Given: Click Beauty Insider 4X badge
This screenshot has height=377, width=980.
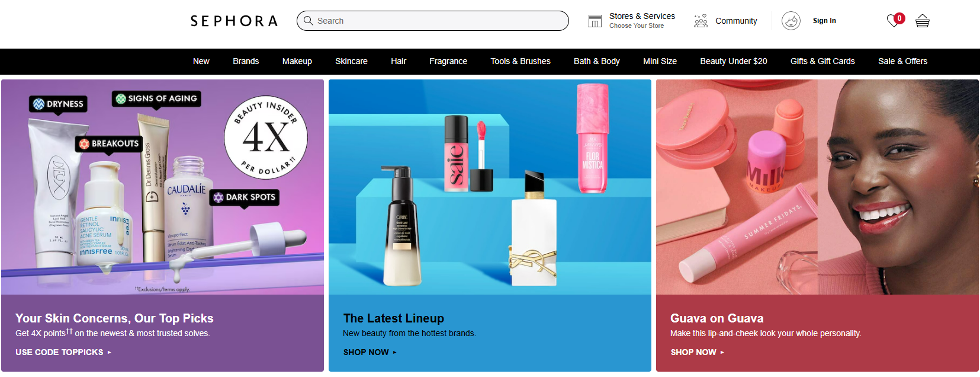Looking at the screenshot, I should pos(266,137).
